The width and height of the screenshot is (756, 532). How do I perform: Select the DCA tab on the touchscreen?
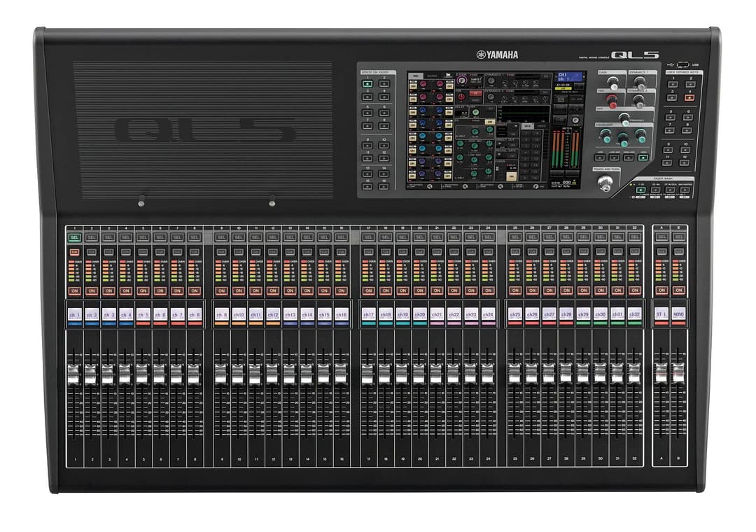(x=528, y=125)
